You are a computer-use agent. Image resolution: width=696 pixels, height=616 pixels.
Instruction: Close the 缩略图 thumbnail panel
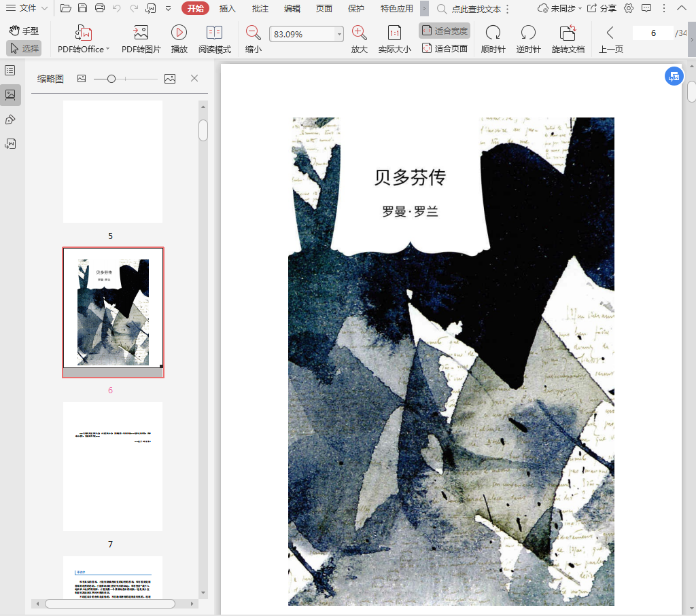click(x=194, y=78)
